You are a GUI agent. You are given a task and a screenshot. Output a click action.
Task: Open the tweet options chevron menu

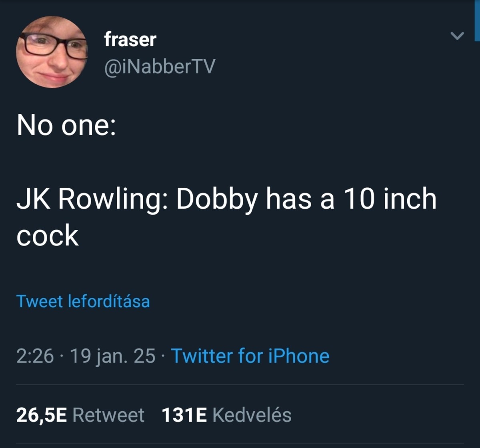click(457, 36)
